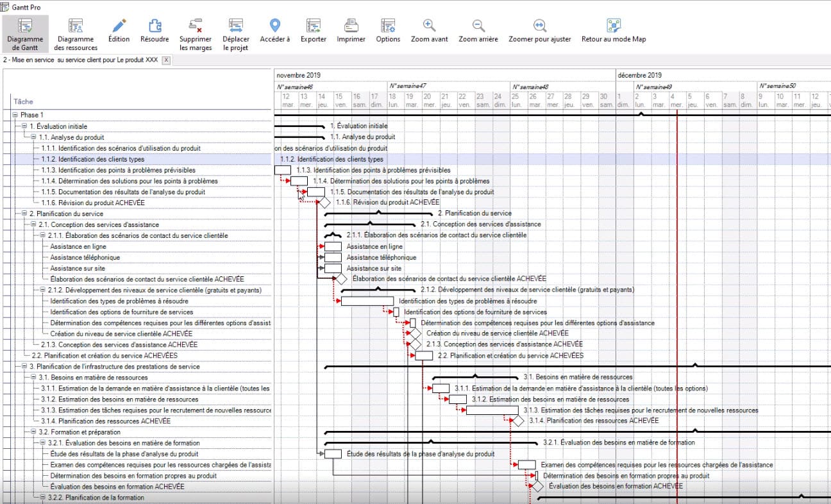Image resolution: width=831 pixels, height=504 pixels.
Task: Fit chart using Zoomer pour ajuster
Action: click(x=540, y=30)
